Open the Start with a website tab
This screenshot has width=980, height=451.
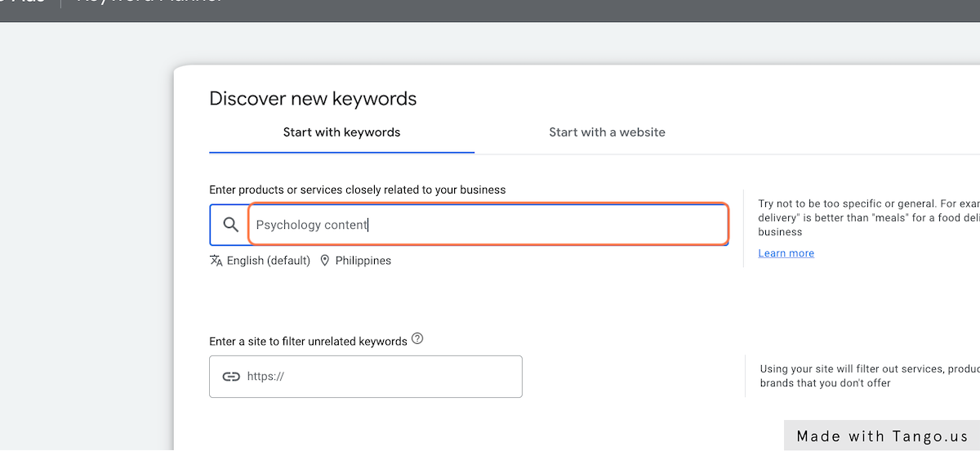(x=607, y=132)
